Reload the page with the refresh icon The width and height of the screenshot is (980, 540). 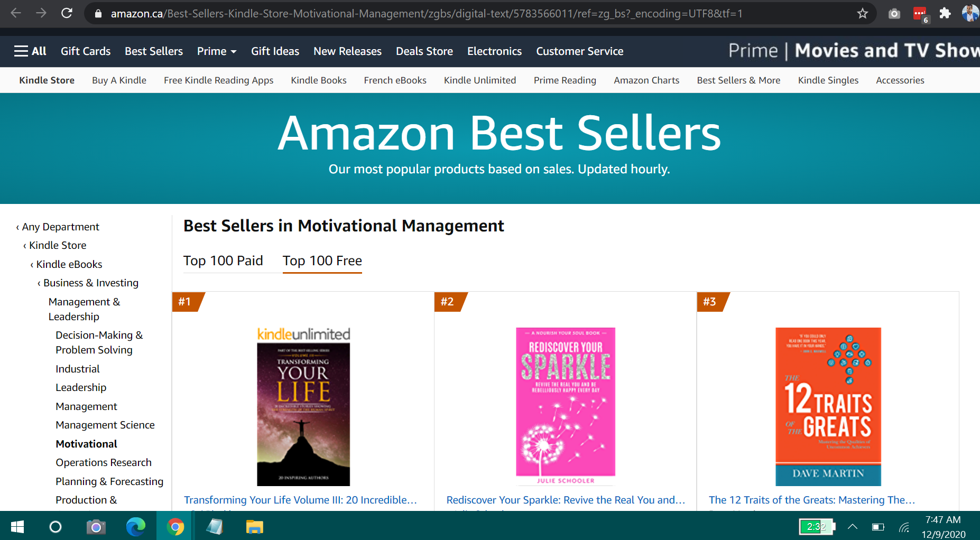67,13
